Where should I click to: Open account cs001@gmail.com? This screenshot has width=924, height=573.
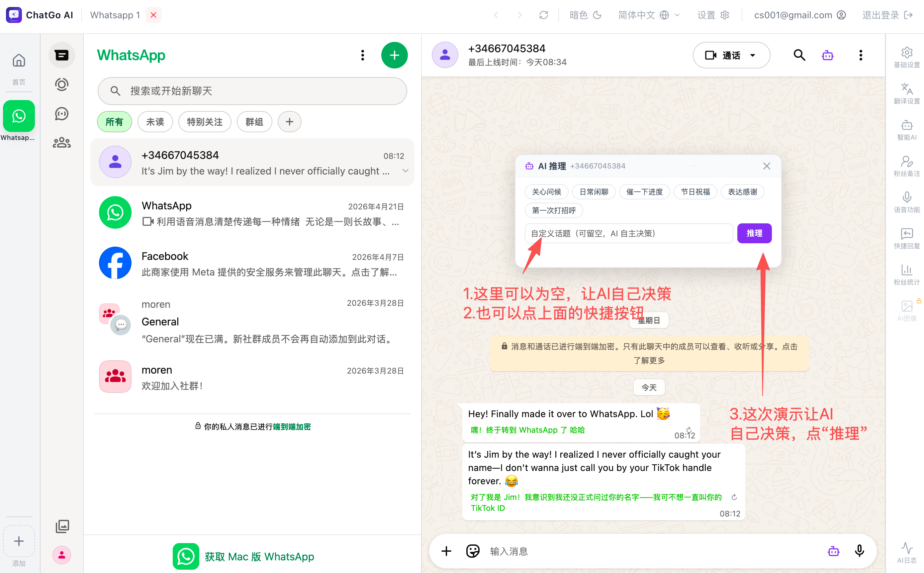coord(799,15)
